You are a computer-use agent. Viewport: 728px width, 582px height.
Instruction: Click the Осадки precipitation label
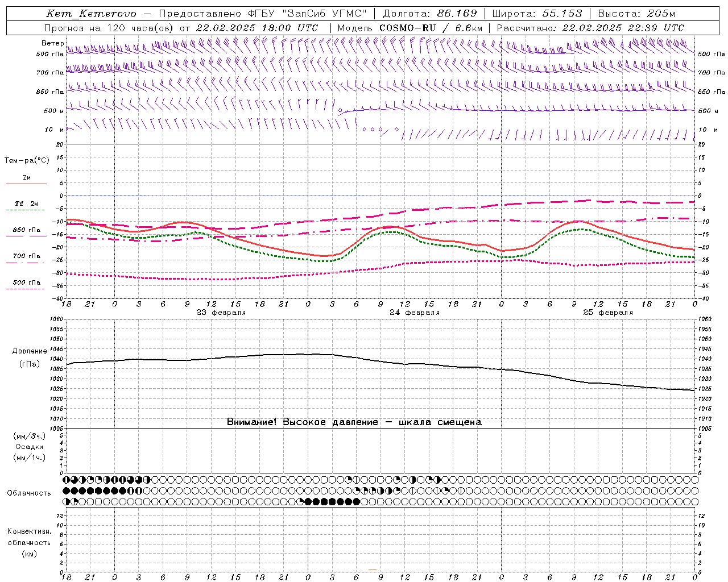point(30,447)
